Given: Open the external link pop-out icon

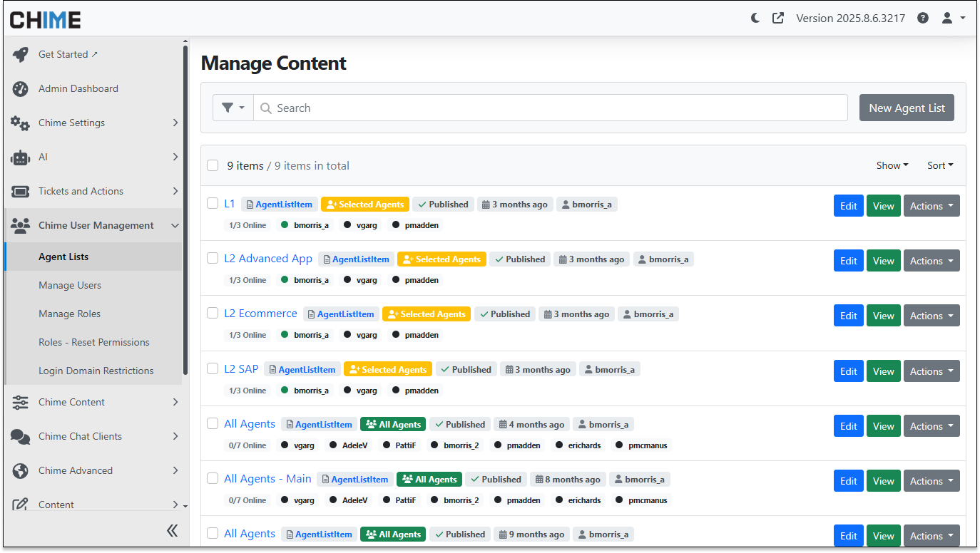Looking at the screenshot, I should 778,19.
